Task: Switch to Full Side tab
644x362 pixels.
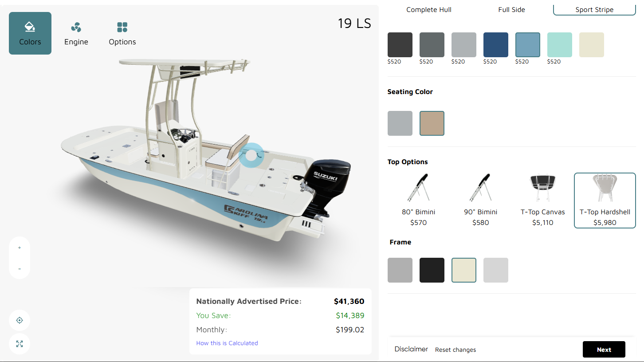Action: tap(511, 10)
